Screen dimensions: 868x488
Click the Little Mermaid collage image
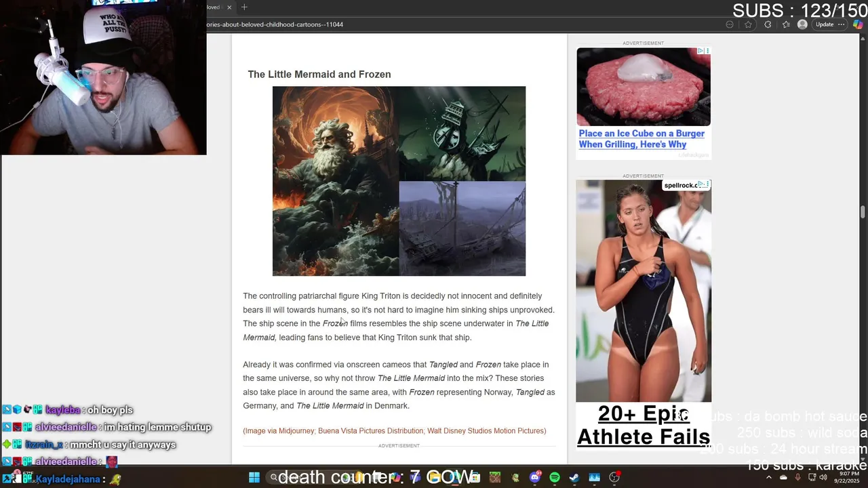399,181
